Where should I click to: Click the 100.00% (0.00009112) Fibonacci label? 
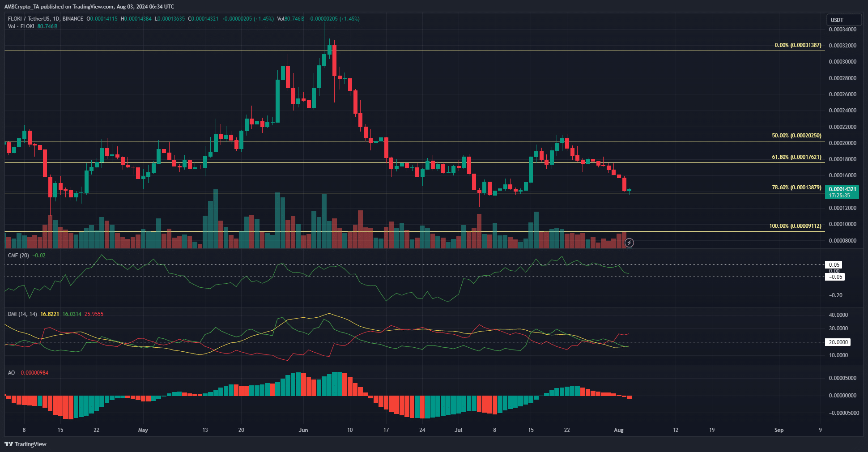(x=795, y=226)
